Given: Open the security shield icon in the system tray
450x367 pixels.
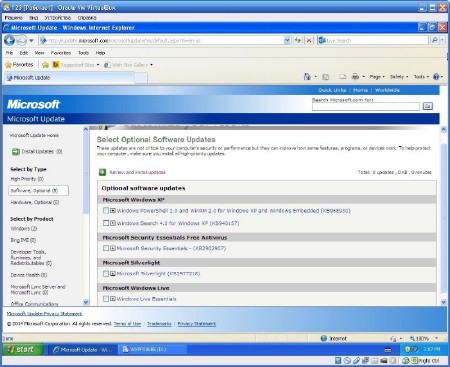Looking at the screenshot, I should click(407, 349).
